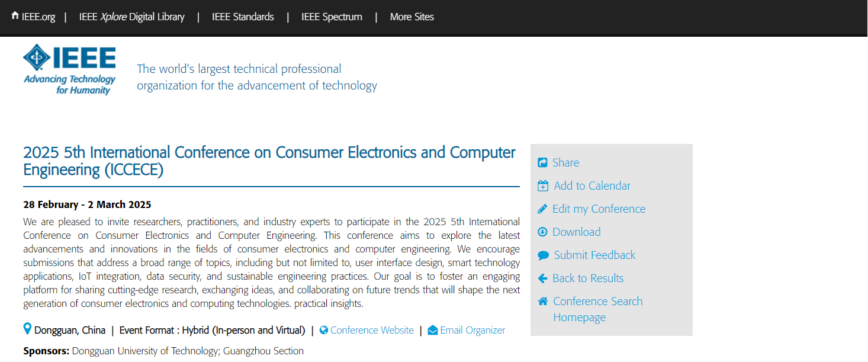Choose Add to Calendar

[x=592, y=185]
